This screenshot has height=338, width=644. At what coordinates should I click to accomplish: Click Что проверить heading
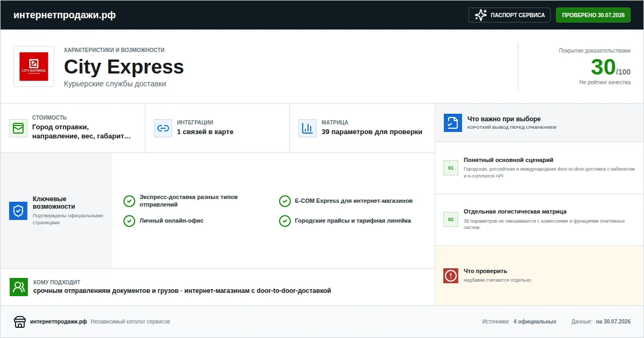click(x=485, y=271)
